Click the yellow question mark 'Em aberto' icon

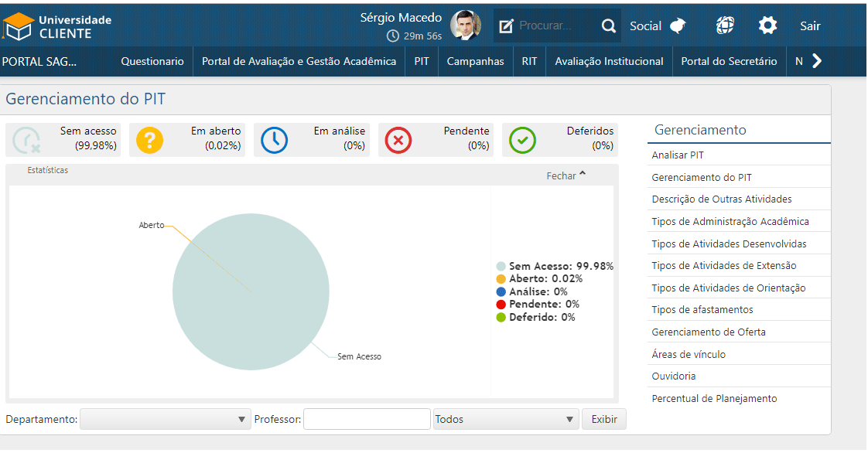[x=150, y=140]
